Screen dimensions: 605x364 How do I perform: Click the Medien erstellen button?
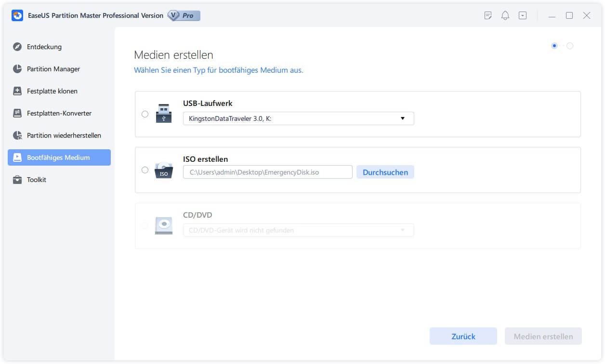543,336
